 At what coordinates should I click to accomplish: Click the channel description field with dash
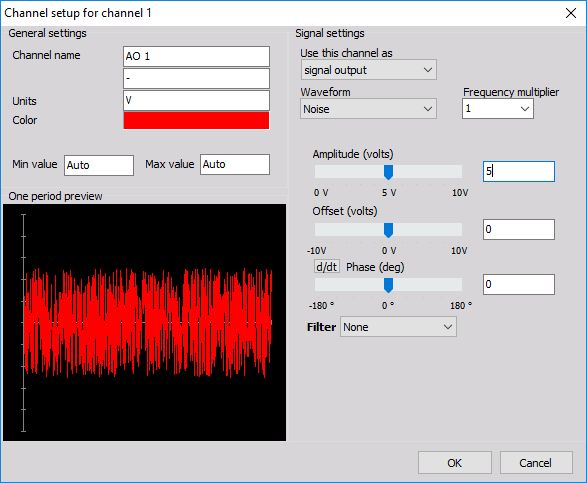click(x=196, y=78)
